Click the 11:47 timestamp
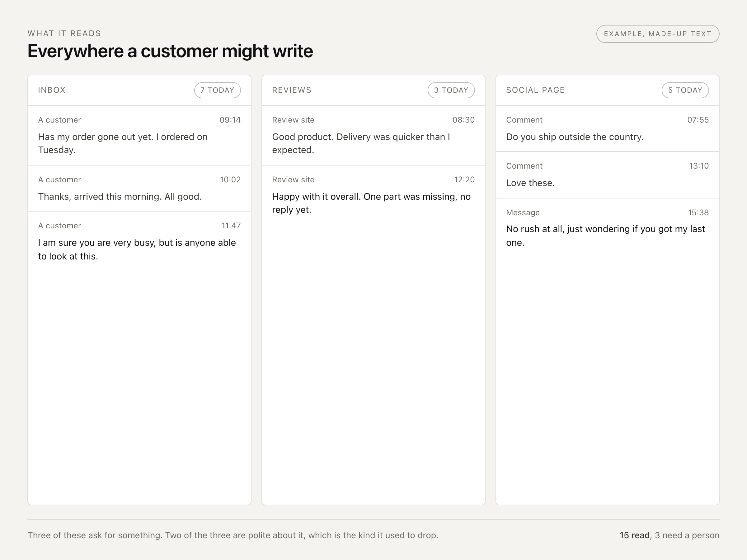The image size is (747, 560). [231, 226]
